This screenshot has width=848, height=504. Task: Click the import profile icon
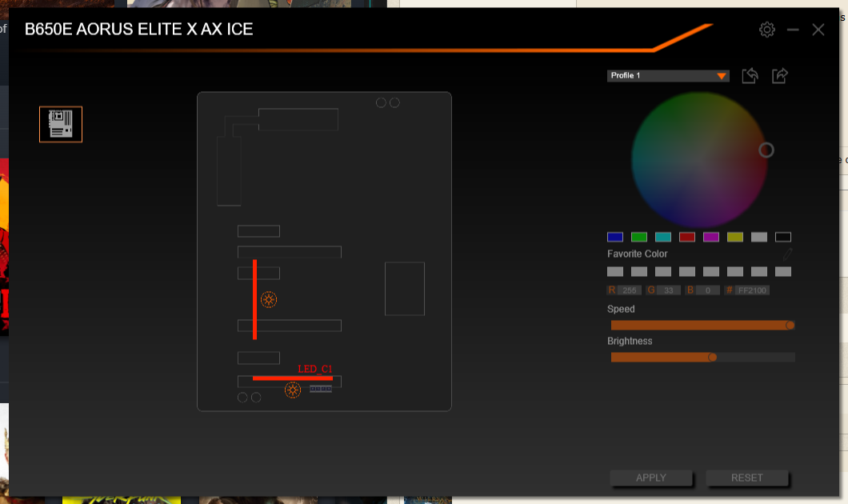pos(750,76)
